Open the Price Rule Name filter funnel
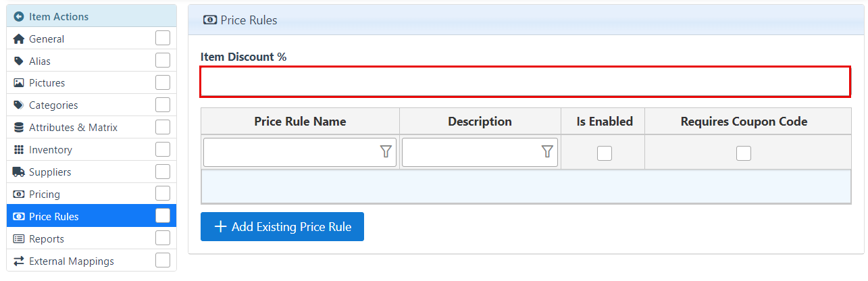Screen dimensions: 868x281 (x=386, y=152)
